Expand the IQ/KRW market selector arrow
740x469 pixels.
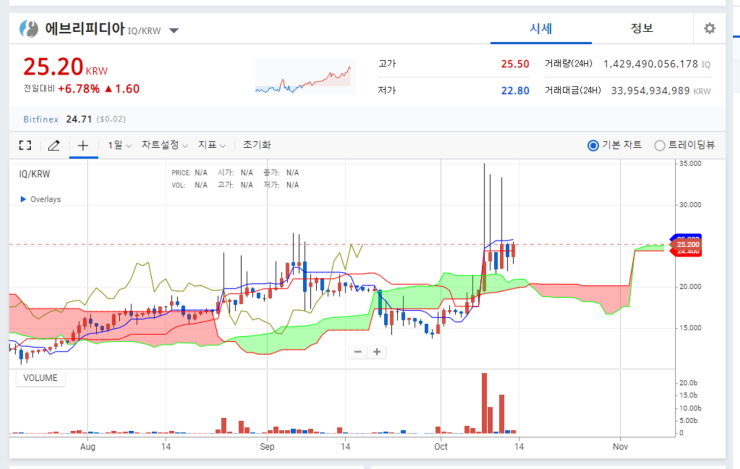click(x=174, y=31)
